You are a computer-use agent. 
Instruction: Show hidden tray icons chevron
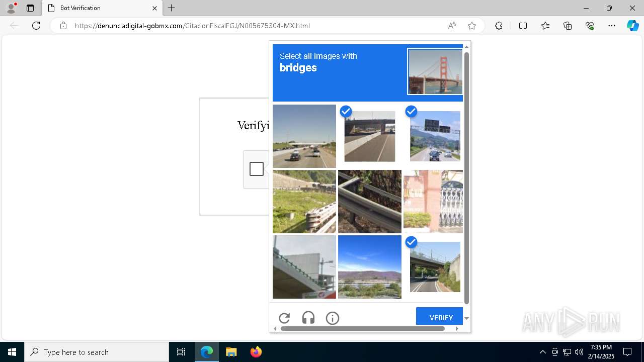542,352
